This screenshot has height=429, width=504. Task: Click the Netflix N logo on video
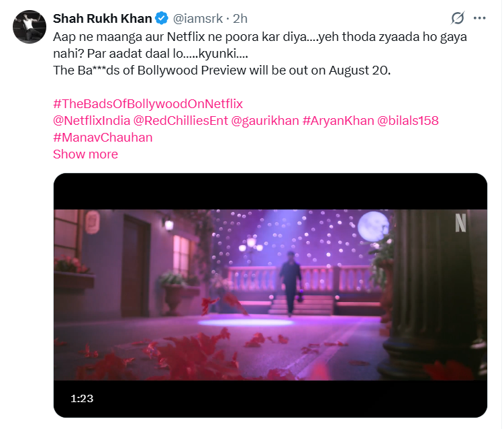pyautogui.click(x=460, y=222)
